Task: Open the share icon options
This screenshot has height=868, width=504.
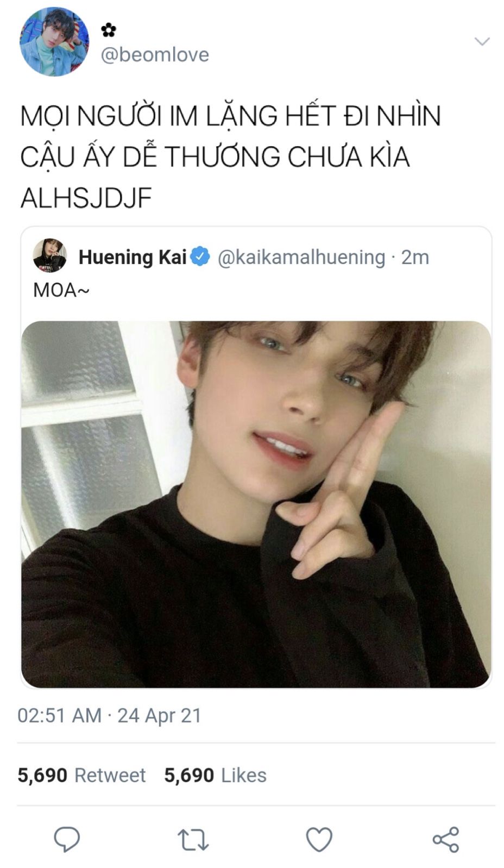Action: pos(446,840)
